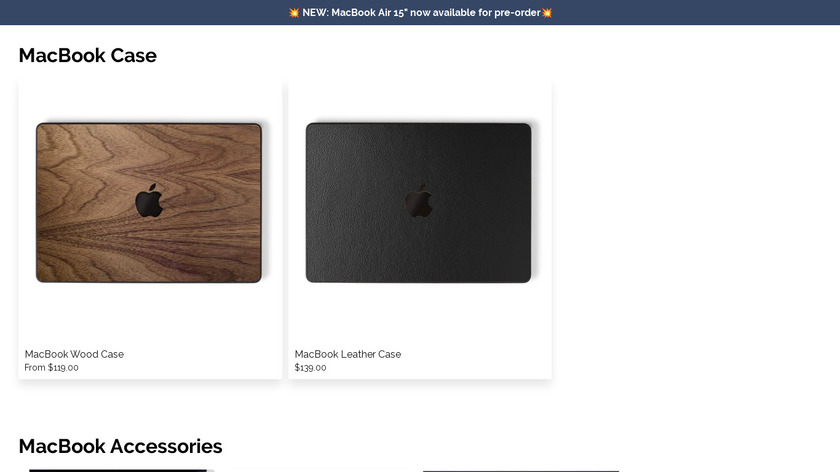Screen dimensions: 840x472
Task: Click the Apple logo on leather case
Action: (x=418, y=200)
